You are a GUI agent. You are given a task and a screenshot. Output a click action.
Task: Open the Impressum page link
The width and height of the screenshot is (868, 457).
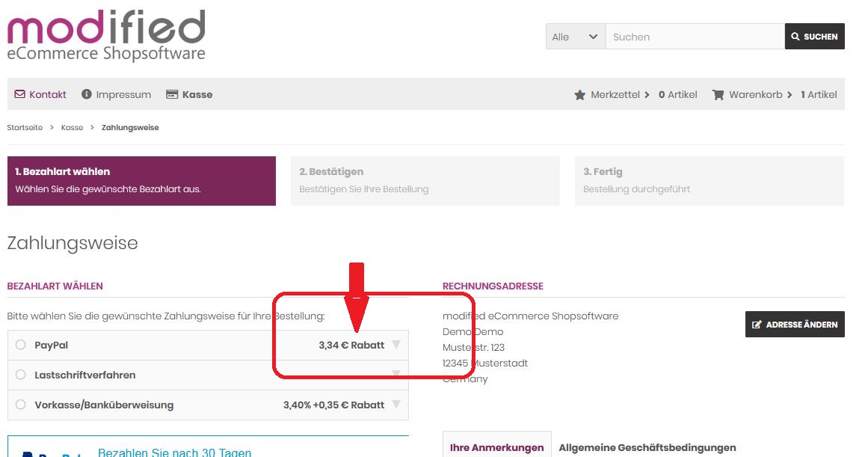click(x=123, y=94)
